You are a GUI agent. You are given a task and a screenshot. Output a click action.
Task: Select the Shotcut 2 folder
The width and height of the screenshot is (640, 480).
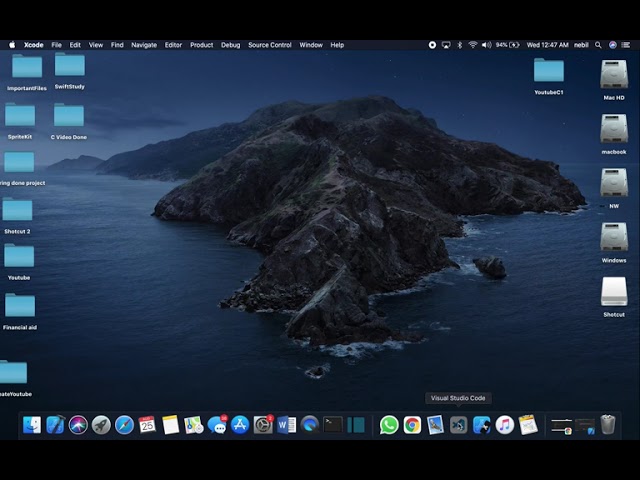pyautogui.click(x=17, y=216)
